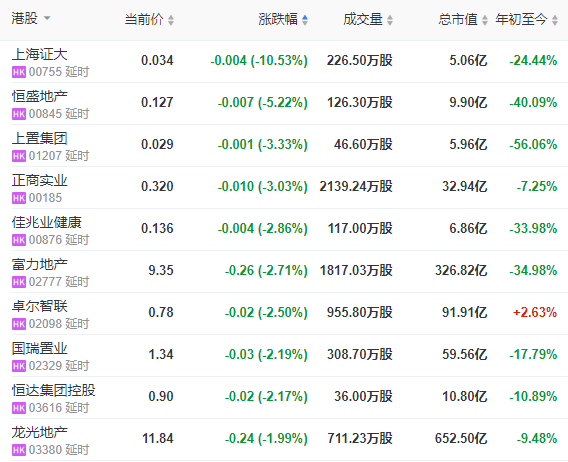Screen dimensions: 568x462
Task: Open stock 上海证大
Action: (x=39, y=54)
